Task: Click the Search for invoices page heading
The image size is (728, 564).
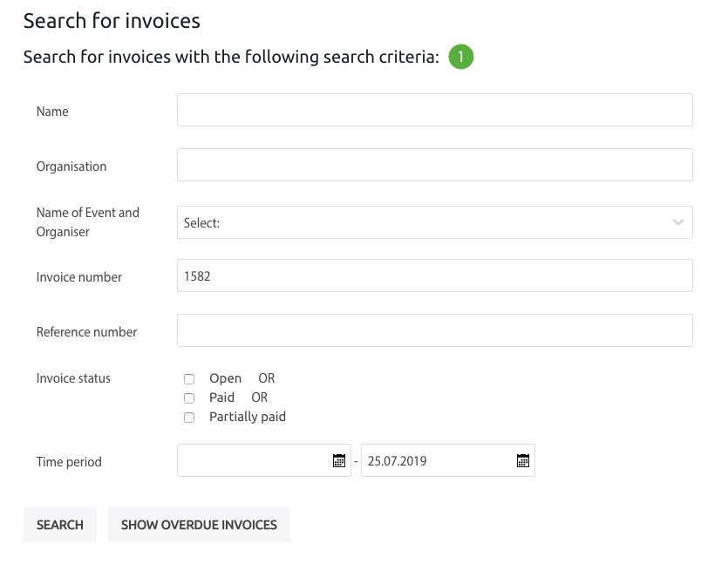Action: pyautogui.click(x=112, y=21)
